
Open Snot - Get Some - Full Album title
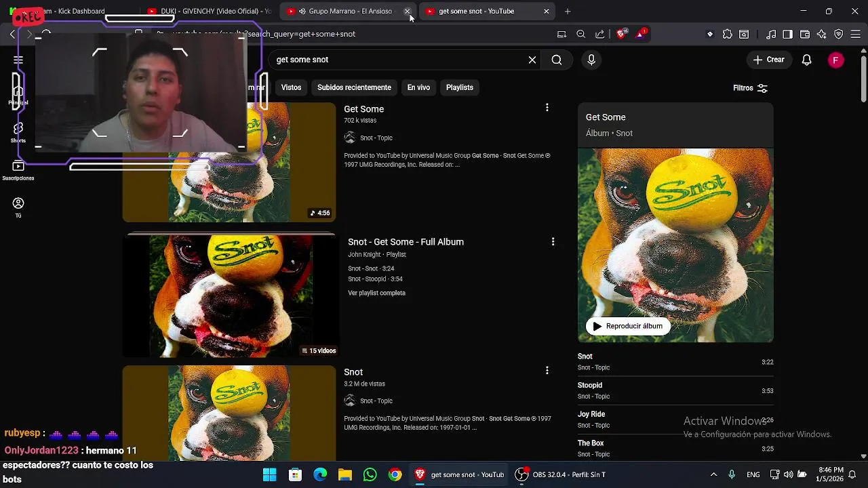(406, 242)
